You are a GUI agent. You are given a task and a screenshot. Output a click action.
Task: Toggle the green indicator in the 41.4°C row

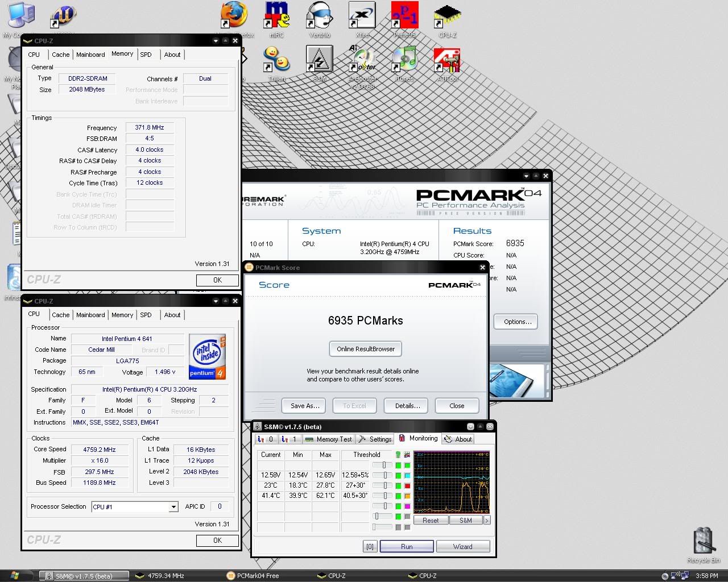(x=398, y=496)
